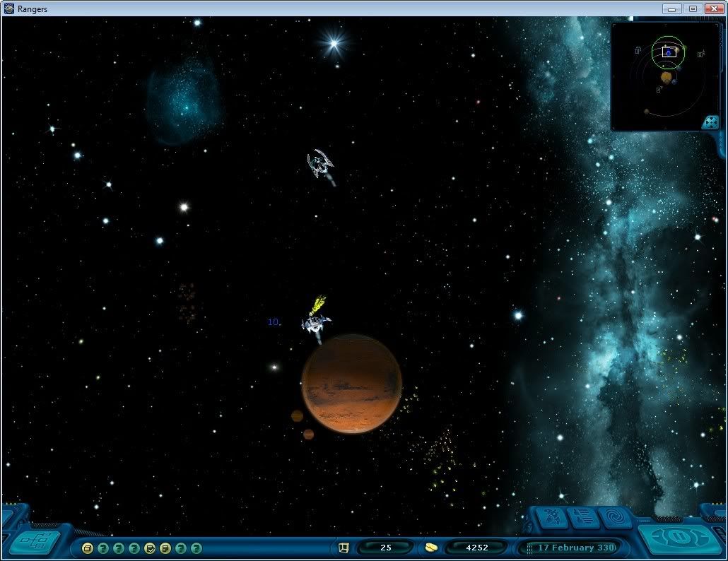
Task: Click the cargo space value 25
Action: [x=386, y=548]
